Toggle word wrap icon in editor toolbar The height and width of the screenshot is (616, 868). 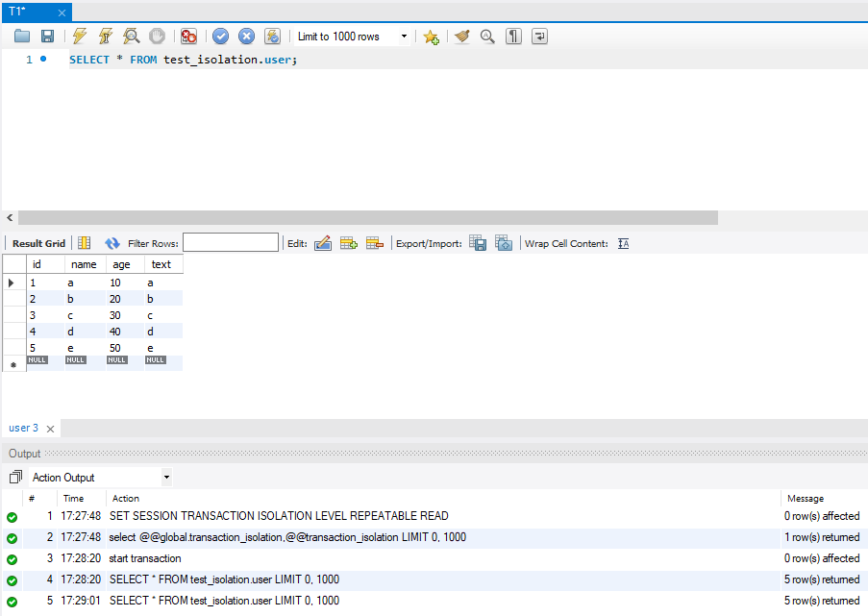tap(539, 37)
